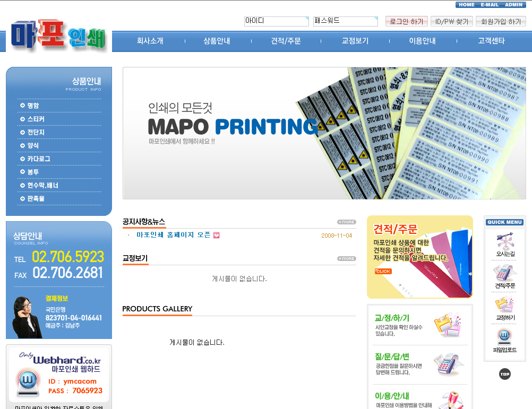532x409 pixels.
Task: Click the E-MAIL link in top bar
Action: [x=490, y=5]
